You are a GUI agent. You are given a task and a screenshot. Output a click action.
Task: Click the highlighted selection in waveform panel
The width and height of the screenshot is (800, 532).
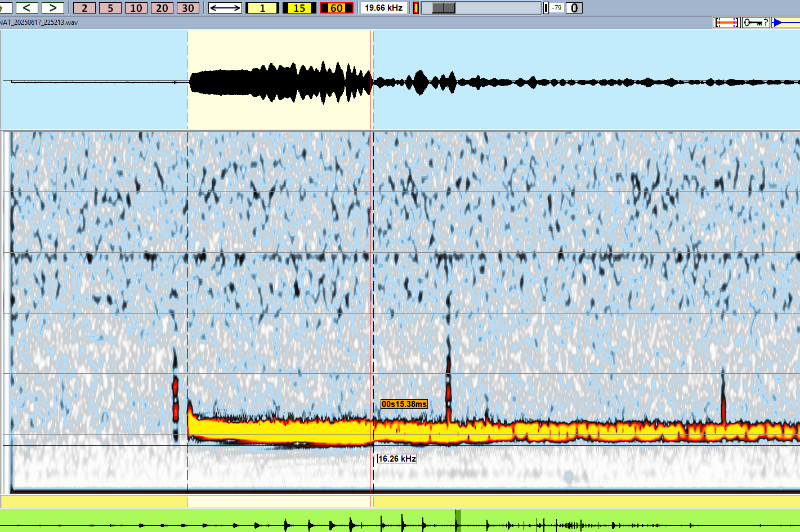[x=280, y=81]
